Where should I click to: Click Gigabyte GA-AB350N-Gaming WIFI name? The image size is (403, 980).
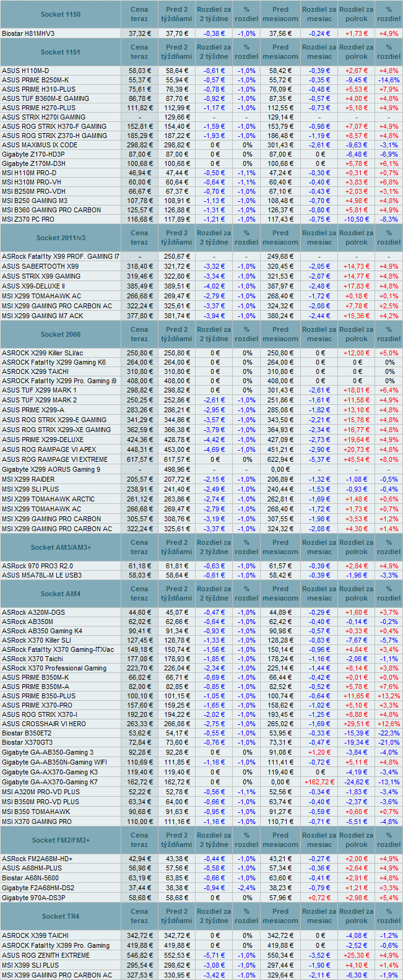(55, 762)
